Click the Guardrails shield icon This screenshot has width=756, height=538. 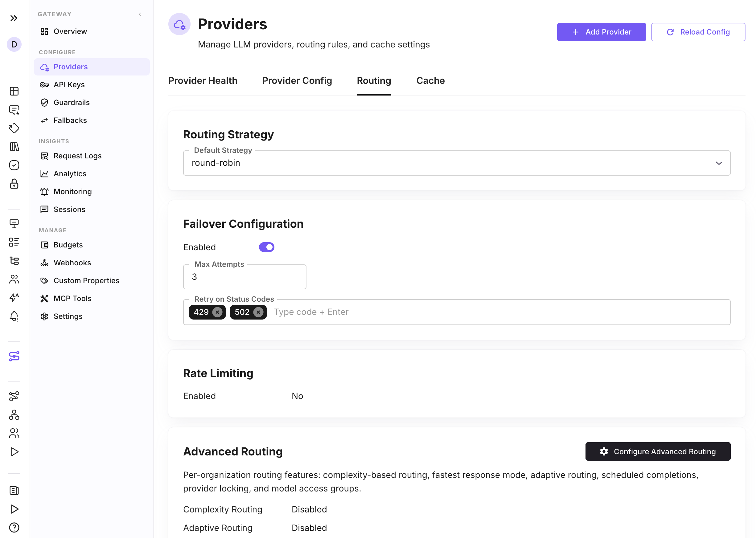click(x=44, y=102)
